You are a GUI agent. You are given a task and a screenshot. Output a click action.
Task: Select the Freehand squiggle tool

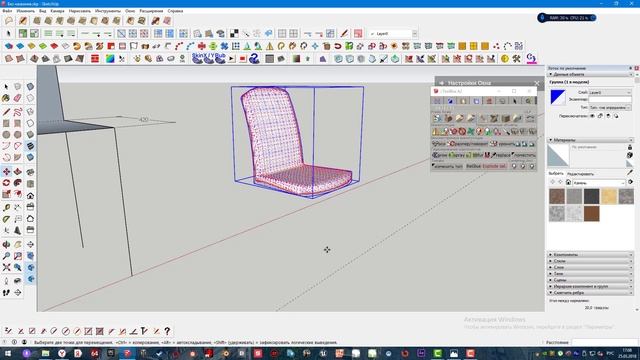[x=18, y=111]
